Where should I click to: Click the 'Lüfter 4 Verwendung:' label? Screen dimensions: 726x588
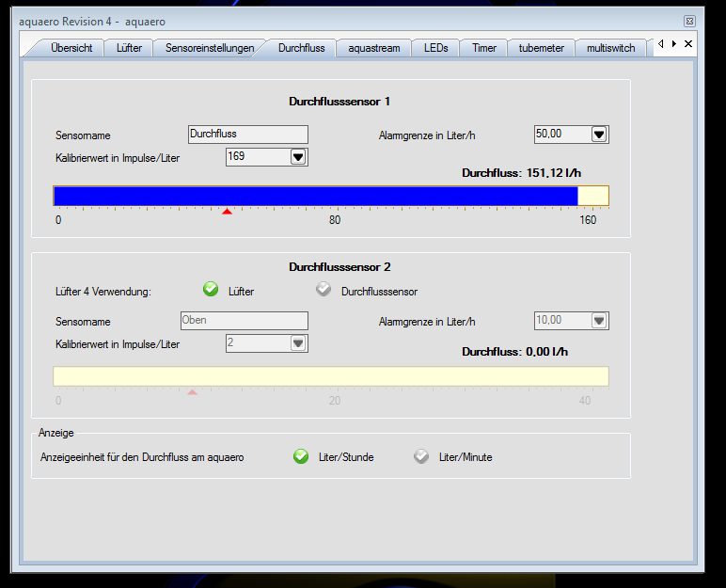click(103, 292)
